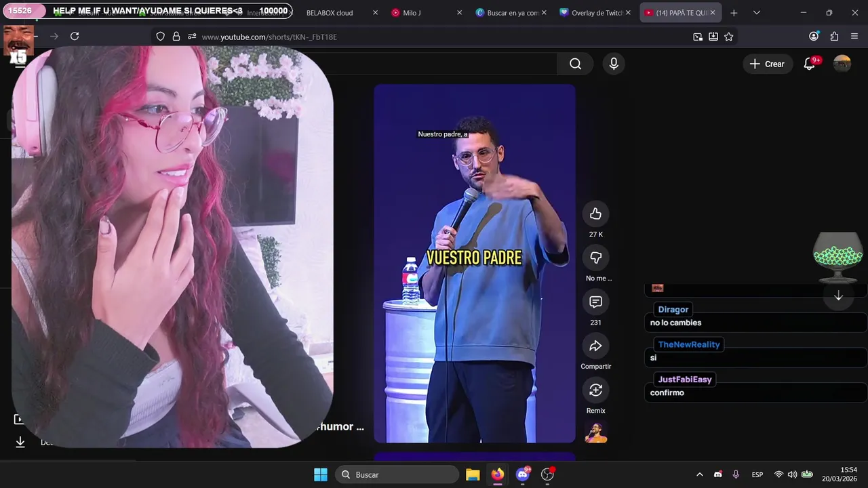Expand the list all tabs chevron
The height and width of the screenshot is (488, 868).
(x=757, y=13)
